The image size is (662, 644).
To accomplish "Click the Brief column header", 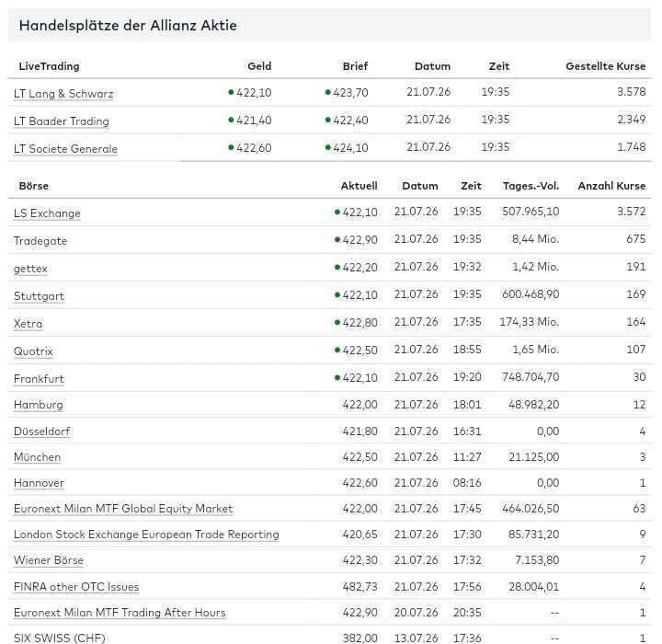I will pyautogui.click(x=356, y=66).
